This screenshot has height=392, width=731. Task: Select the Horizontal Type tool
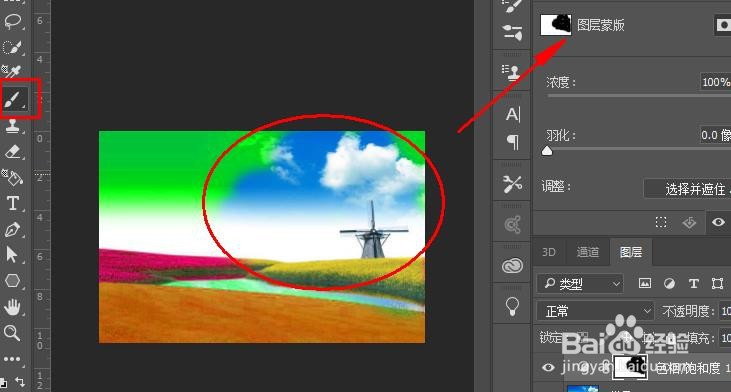(x=13, y=204)
